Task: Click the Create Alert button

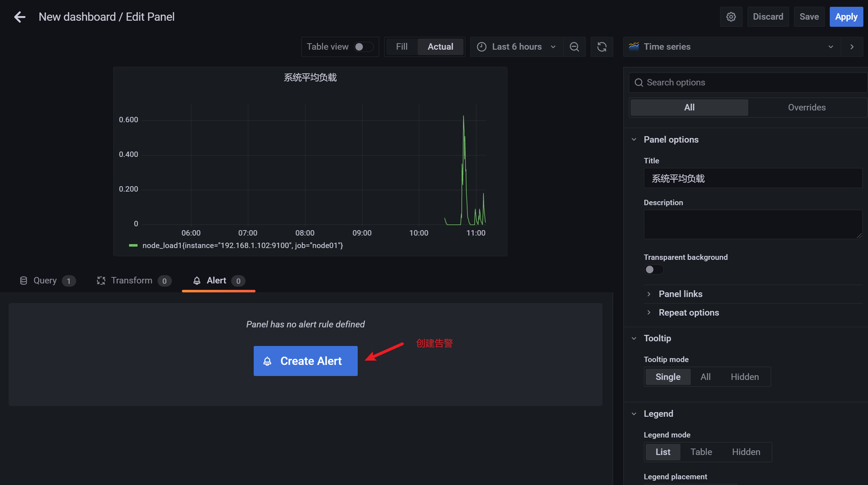Action: pyautogui.click(x=306, y=361)
